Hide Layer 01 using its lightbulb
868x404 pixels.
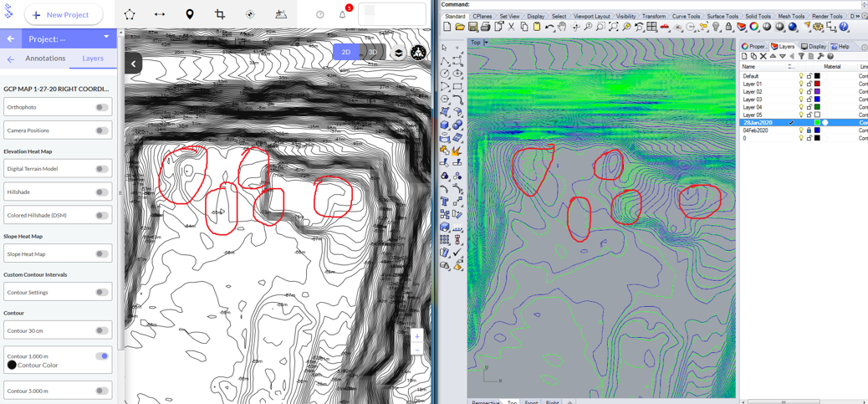[x=800, y=84]
